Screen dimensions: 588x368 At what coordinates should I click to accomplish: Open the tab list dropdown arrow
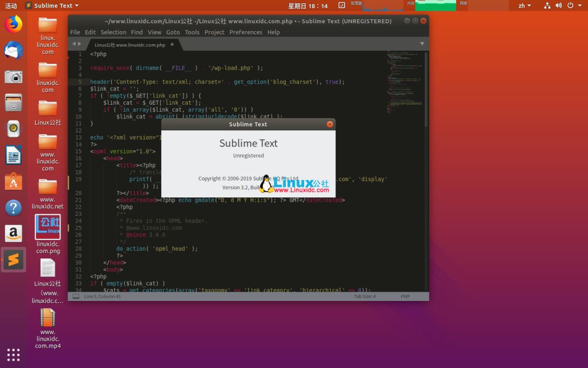tap(422, 44)
